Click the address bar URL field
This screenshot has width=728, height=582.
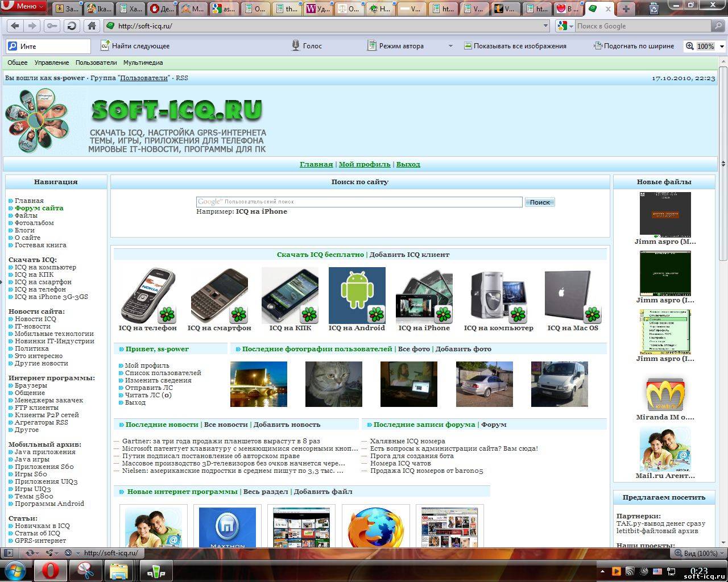tap(327, 26)
